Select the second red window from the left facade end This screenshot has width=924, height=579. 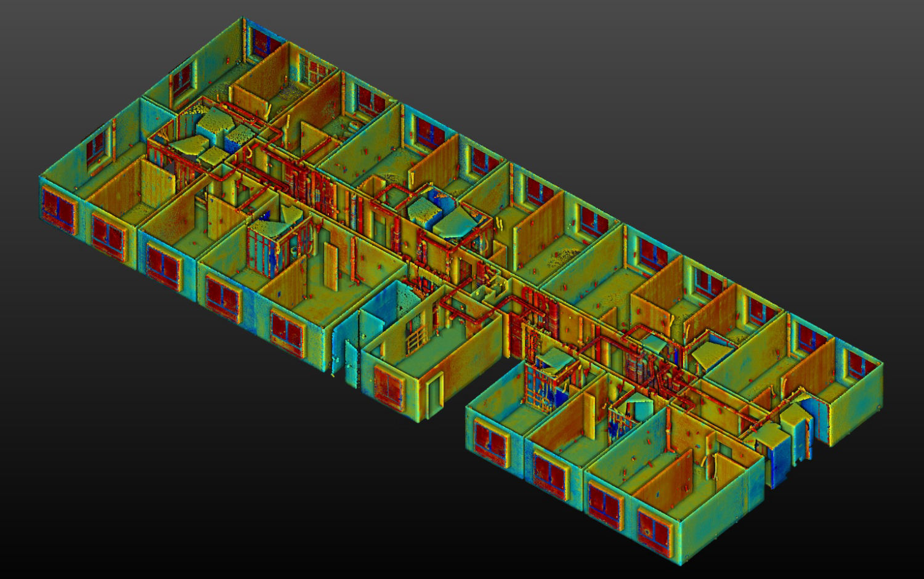click(x=108, y=236)
